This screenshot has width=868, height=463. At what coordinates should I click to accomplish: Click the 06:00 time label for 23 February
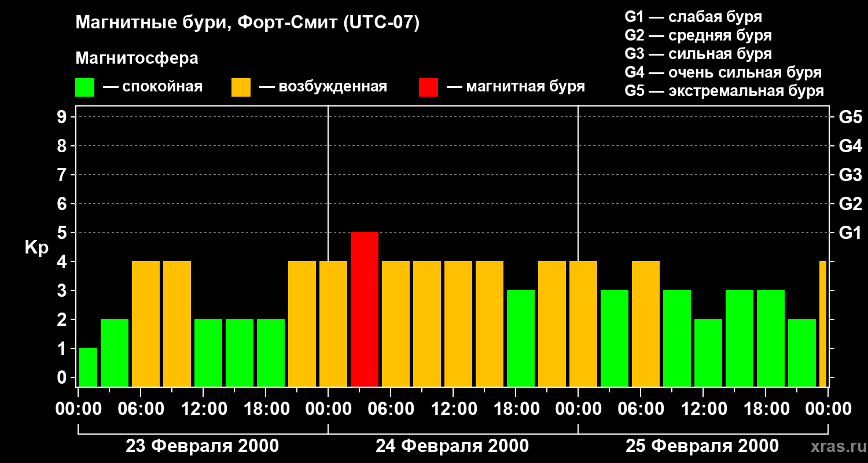pyautogui.click(x=141, y=409)
